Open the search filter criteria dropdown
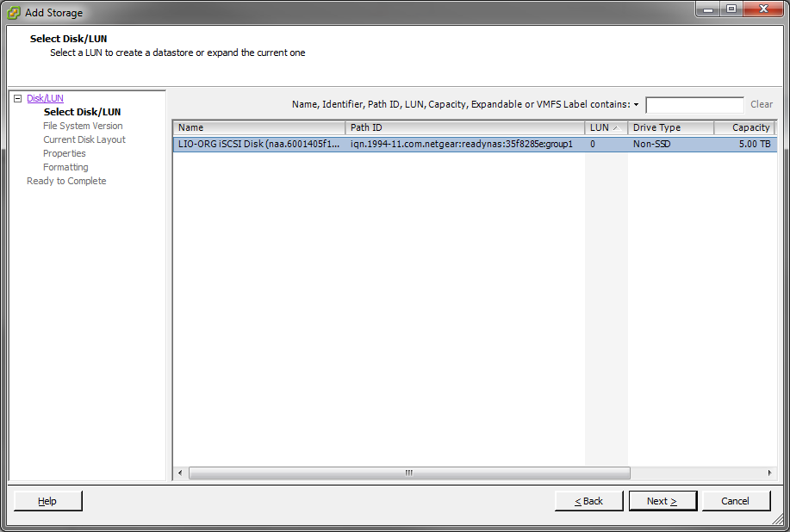 pyautogui.click(x=635, y=103)
